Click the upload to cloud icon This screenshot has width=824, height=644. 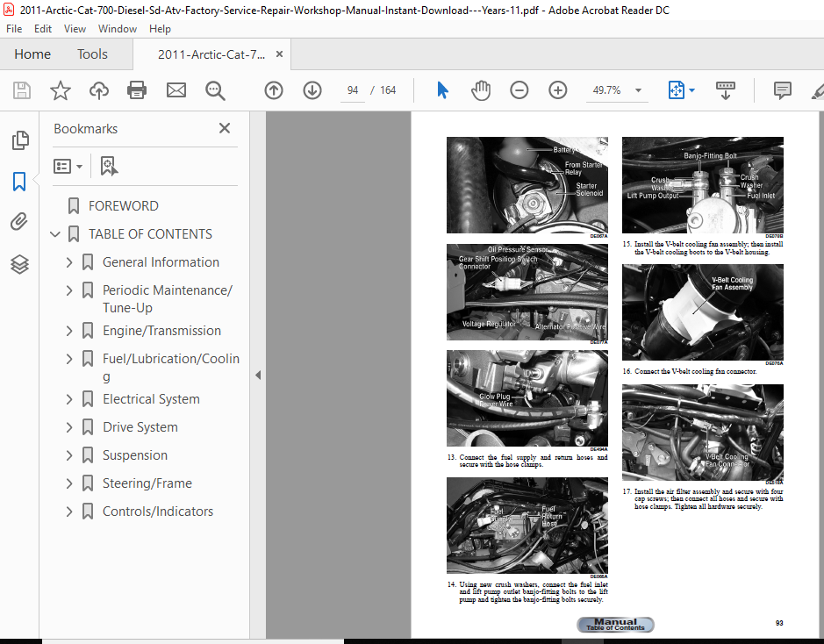pyautogui.click(x=99, y=90)
